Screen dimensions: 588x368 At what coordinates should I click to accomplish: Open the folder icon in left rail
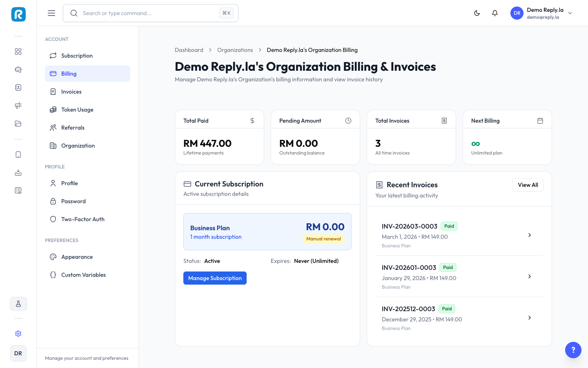click(x=18, y=123)
